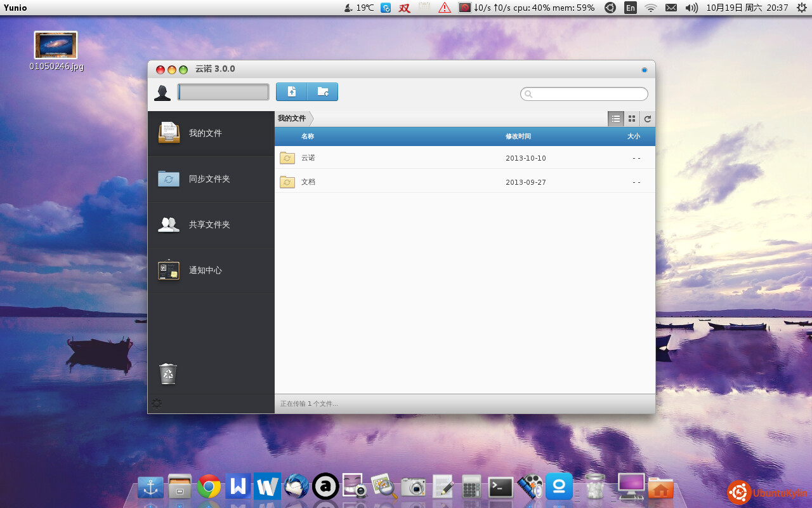812x508 pixels.
Task: Switch to grid view
Action: [x=632, y=119]
